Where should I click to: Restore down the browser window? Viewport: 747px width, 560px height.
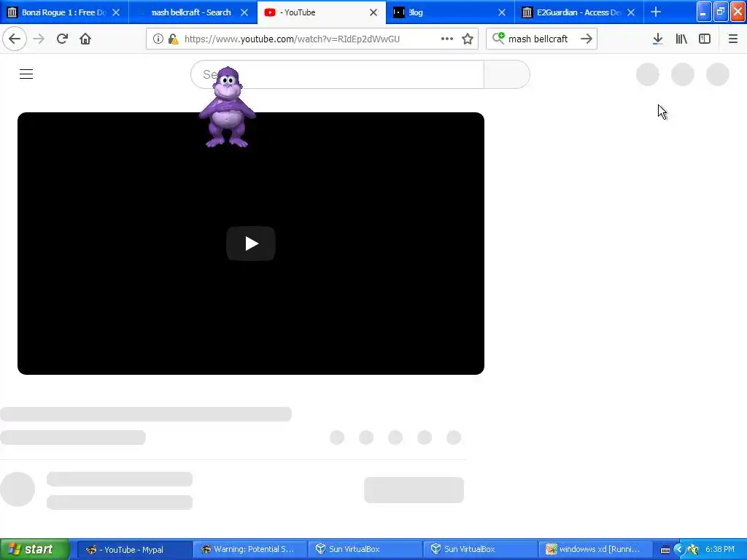tap(721, 12)
